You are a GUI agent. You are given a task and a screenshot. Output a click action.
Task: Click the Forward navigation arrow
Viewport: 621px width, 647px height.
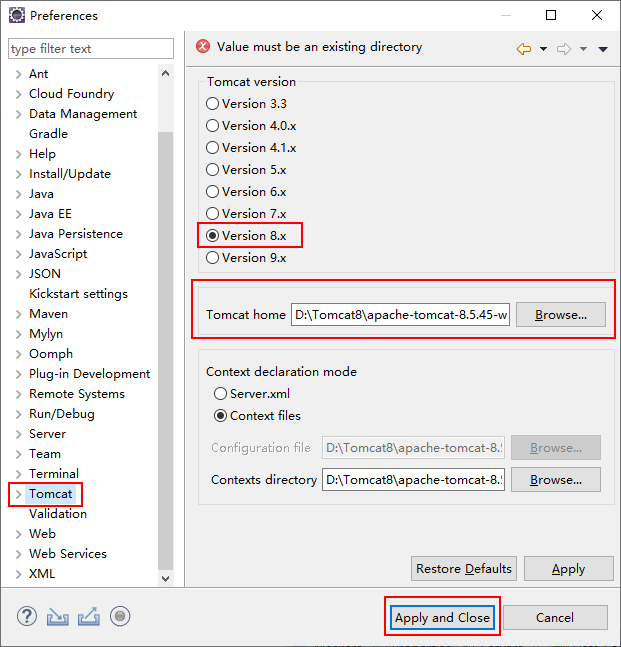[564, 49]
